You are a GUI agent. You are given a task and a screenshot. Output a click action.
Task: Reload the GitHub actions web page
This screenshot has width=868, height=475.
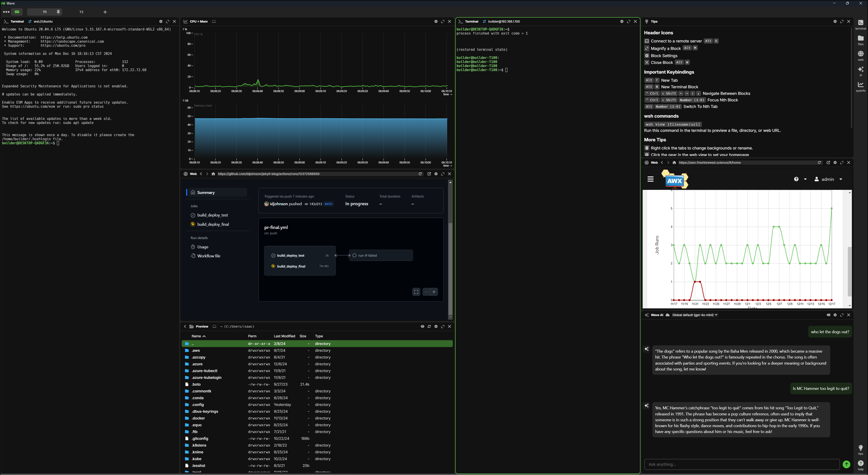click(x=420, y=174)
